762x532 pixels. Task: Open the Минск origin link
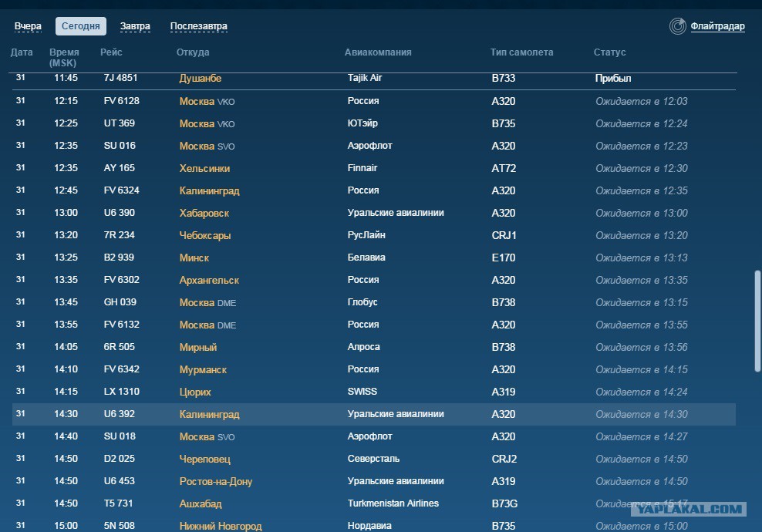[194, 258]
